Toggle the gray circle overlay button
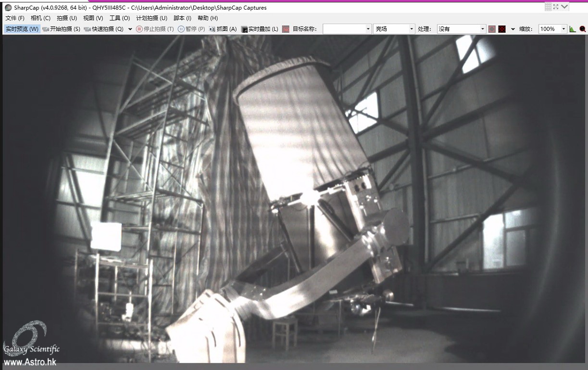The width and height of the screenshot is (588, 370). coord(492,29)
